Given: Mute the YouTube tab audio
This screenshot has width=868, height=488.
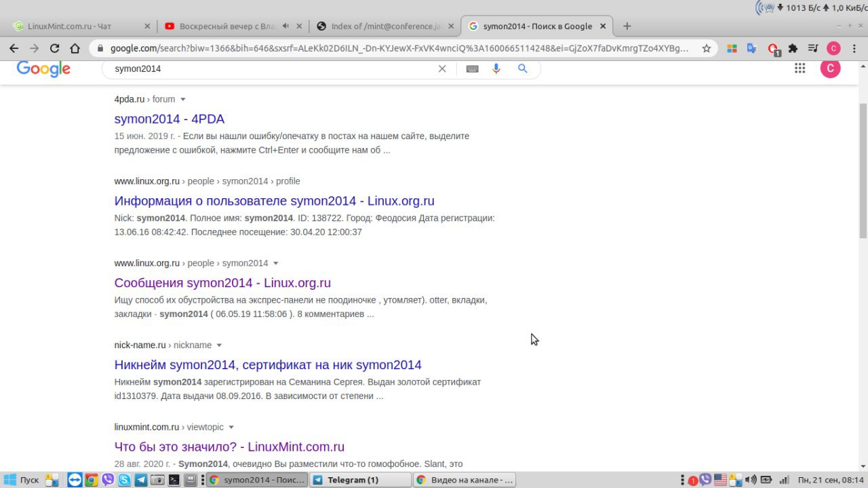Looking at the screenshot, I should pos(285,26).
